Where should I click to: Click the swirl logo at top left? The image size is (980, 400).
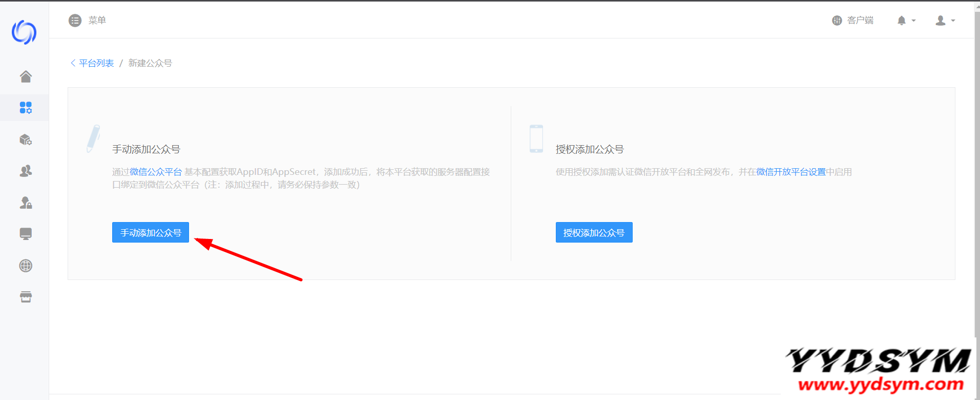[24, 32]
